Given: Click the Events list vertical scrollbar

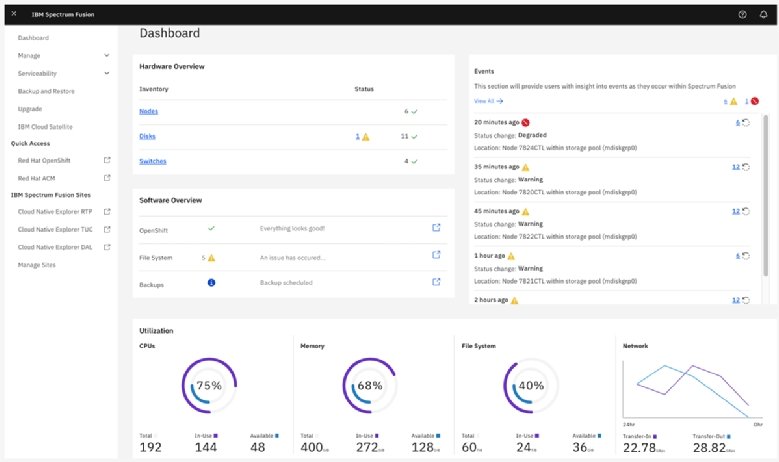Looking at the screenshot, I should tap(766, 195).
